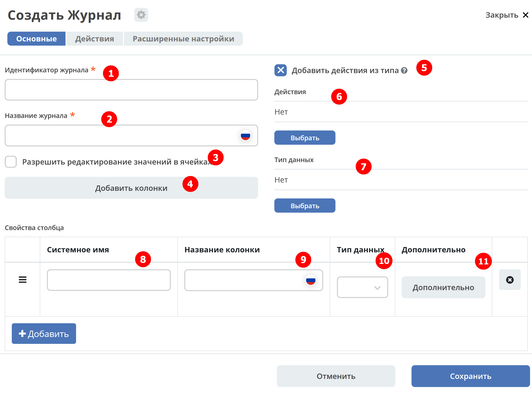532x401 pixels.
Task: Click the Свойства столбца label
Action: 34,228
